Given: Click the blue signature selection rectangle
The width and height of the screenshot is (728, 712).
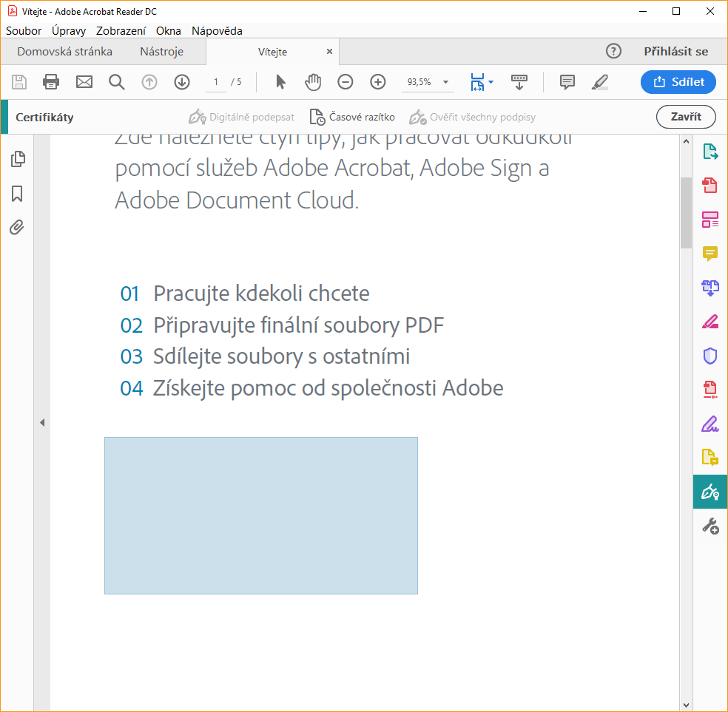Looking at the screenshot, I should [x=261, y=515].
